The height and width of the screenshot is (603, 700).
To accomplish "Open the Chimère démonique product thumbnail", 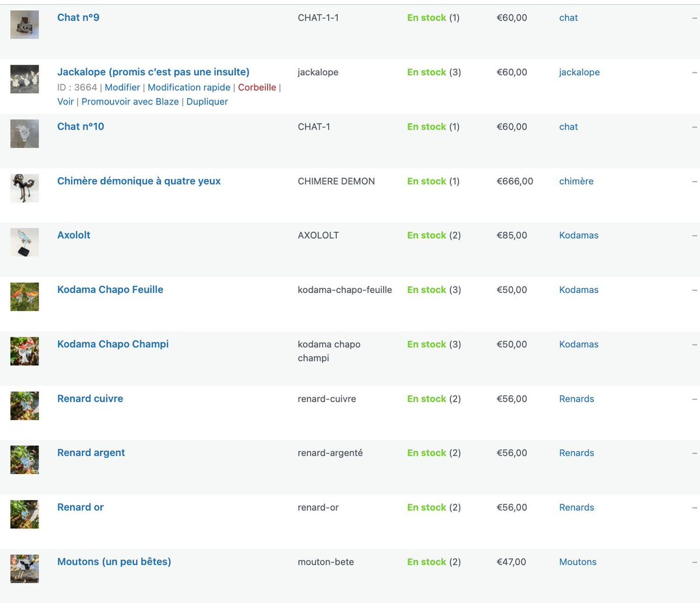I will click(x=24, y=188).
